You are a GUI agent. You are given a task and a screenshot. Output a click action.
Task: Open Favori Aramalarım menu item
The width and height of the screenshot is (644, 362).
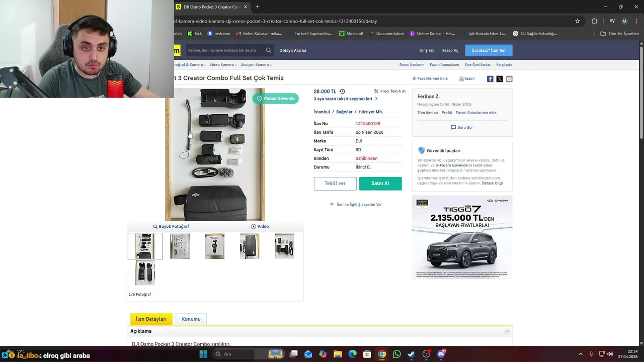444,65
